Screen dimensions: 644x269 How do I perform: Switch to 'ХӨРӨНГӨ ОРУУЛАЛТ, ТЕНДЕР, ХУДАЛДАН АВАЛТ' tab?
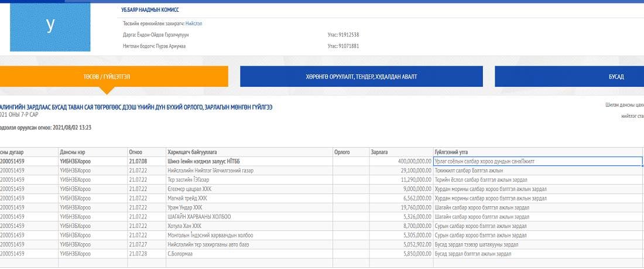[361, 77]
